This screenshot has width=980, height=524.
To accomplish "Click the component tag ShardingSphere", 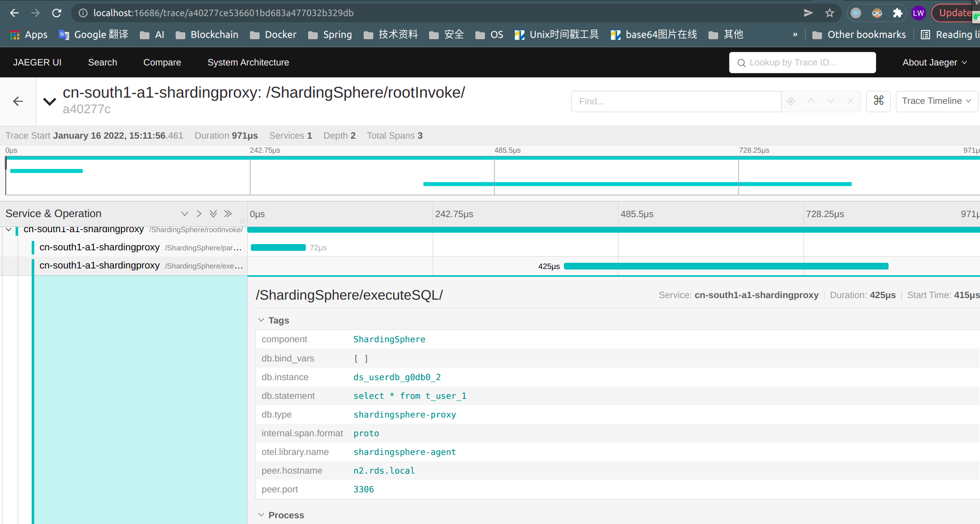I will click(390, 339).
